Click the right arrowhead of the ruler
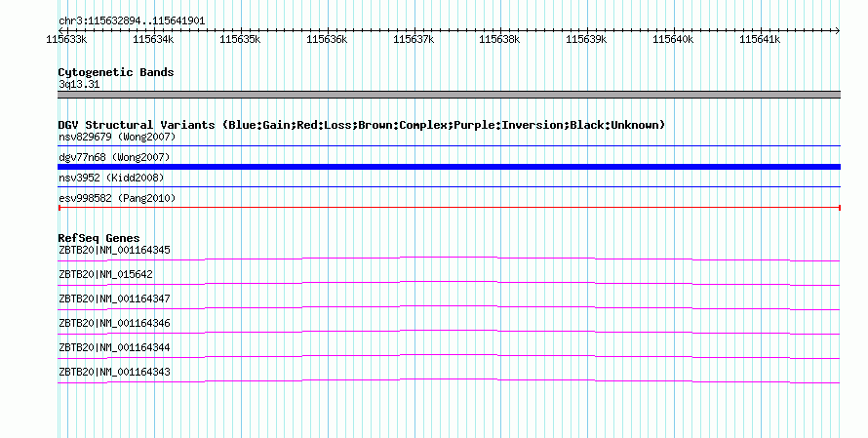 pos(838,30)
